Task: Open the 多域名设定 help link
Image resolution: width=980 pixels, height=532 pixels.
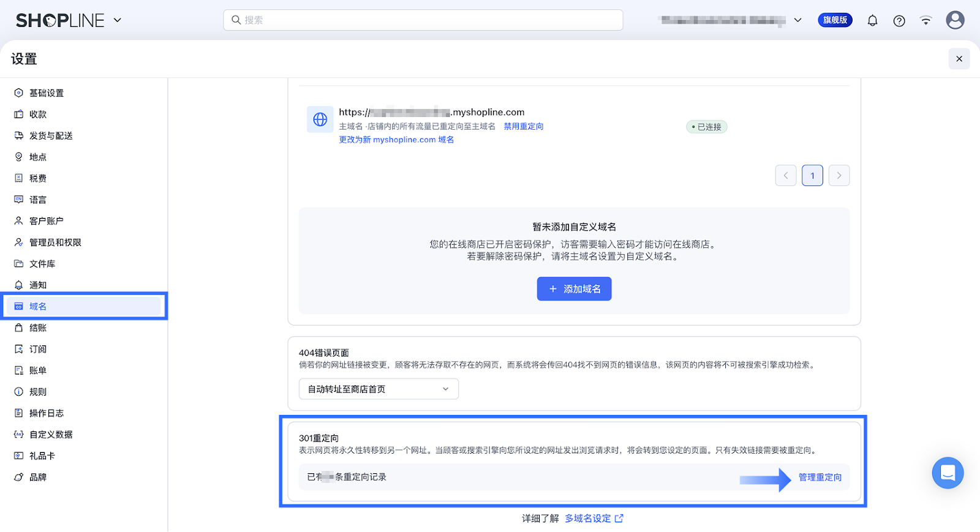Action: [x=594, y=519]
